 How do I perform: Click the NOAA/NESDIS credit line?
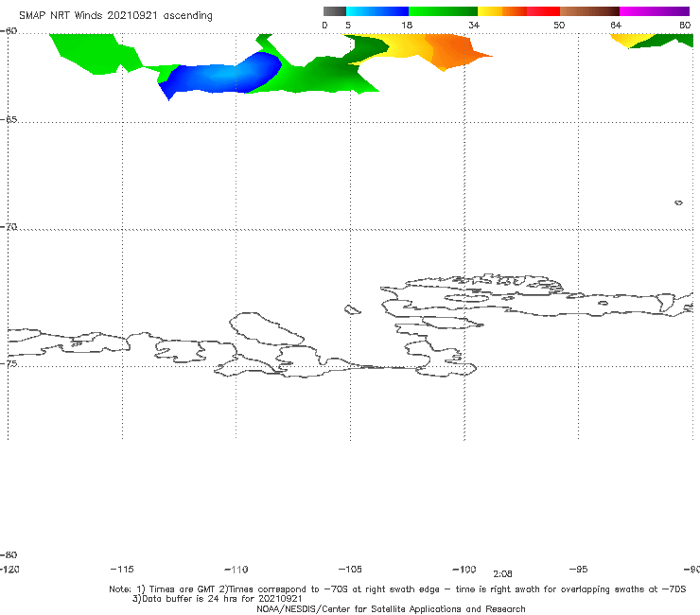(x=391, y=608)
